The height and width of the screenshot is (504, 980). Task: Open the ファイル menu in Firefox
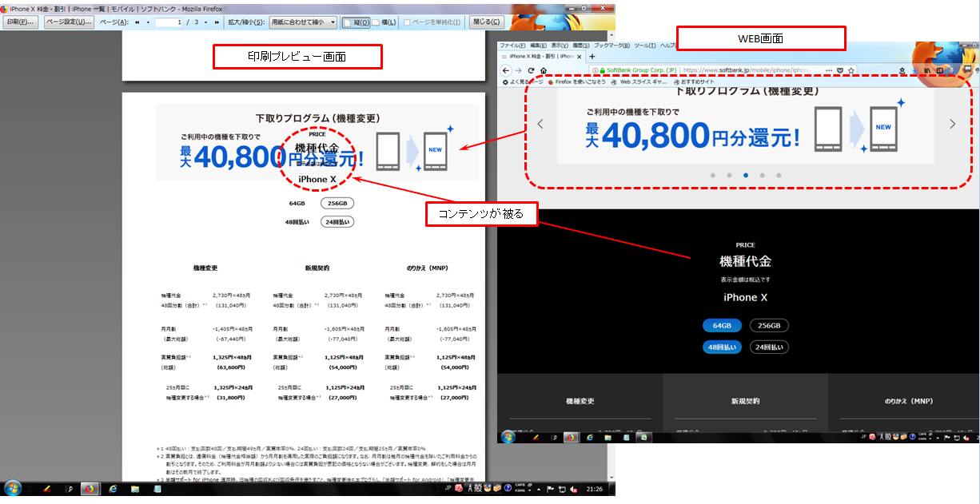[511, 46]
